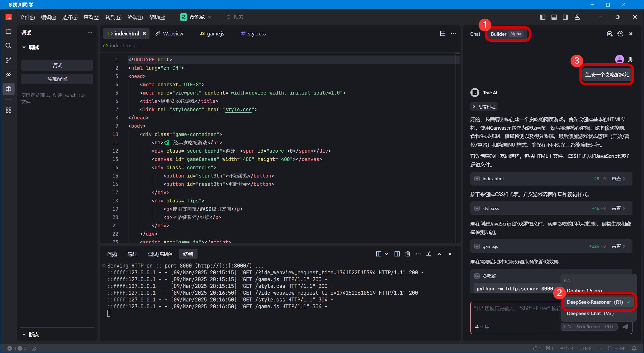The width and height of the screenshot is (644, 353).
Task: Click the 调试 button
Action: click(57, 65)
